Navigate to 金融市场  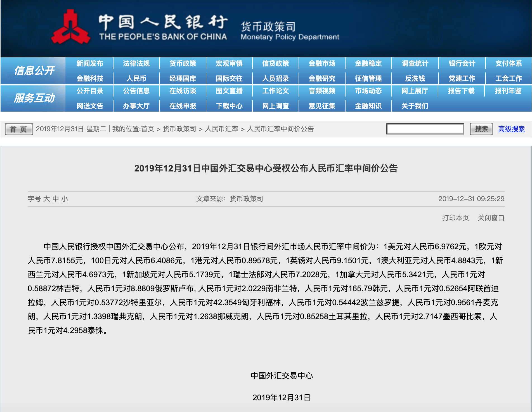click(322, 63)
